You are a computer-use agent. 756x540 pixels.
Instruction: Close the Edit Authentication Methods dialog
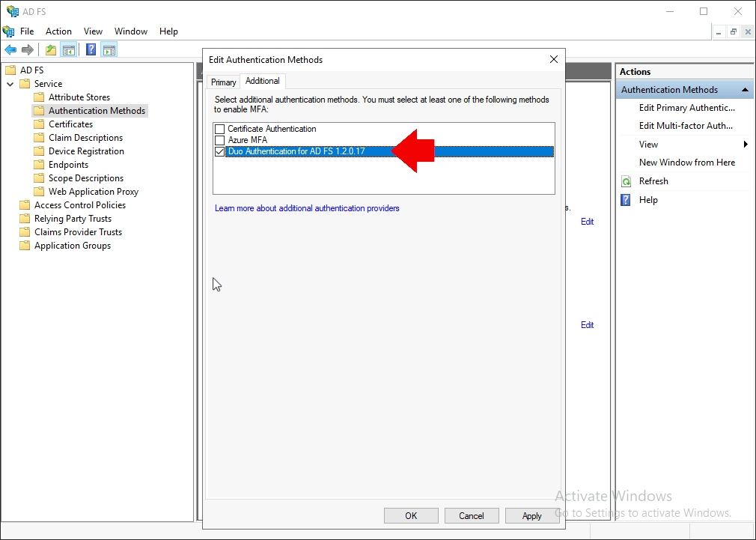click(x=554, y=59)
